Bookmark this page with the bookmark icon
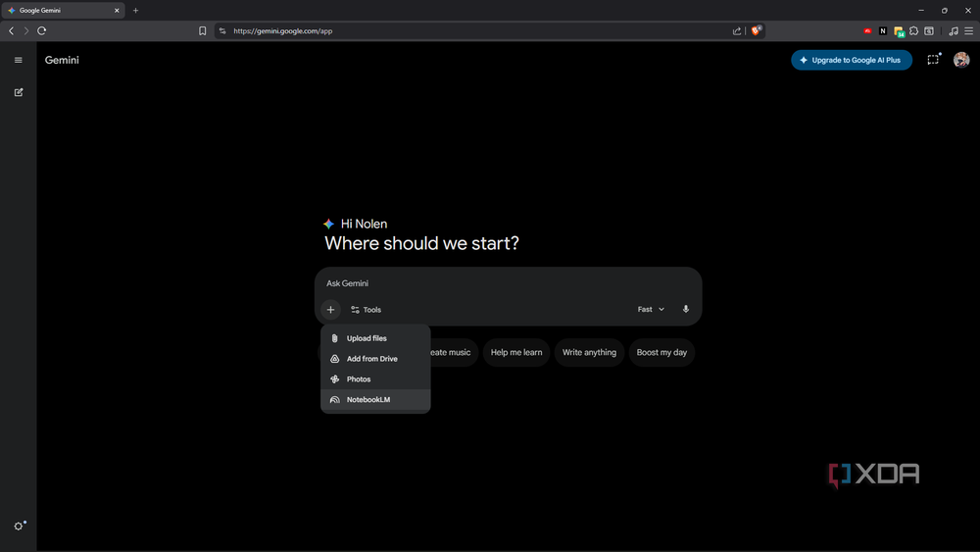The width and height of the screenshot is (980, 552). 203,30
